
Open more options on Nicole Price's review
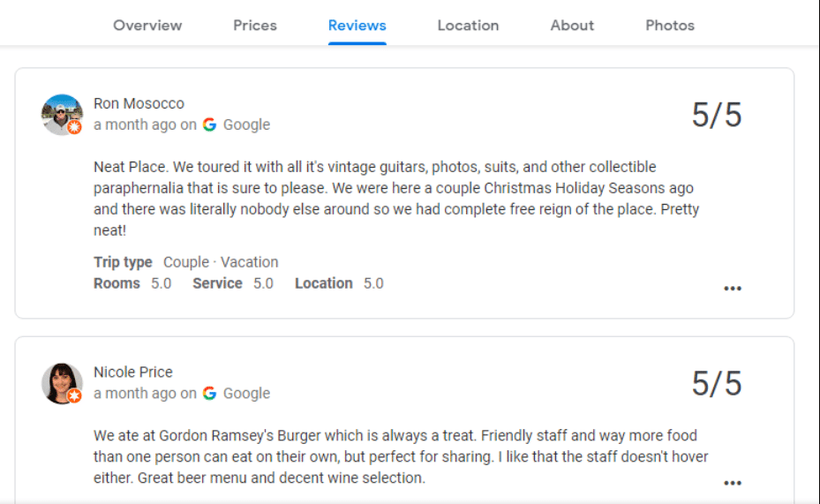point(733,483)
